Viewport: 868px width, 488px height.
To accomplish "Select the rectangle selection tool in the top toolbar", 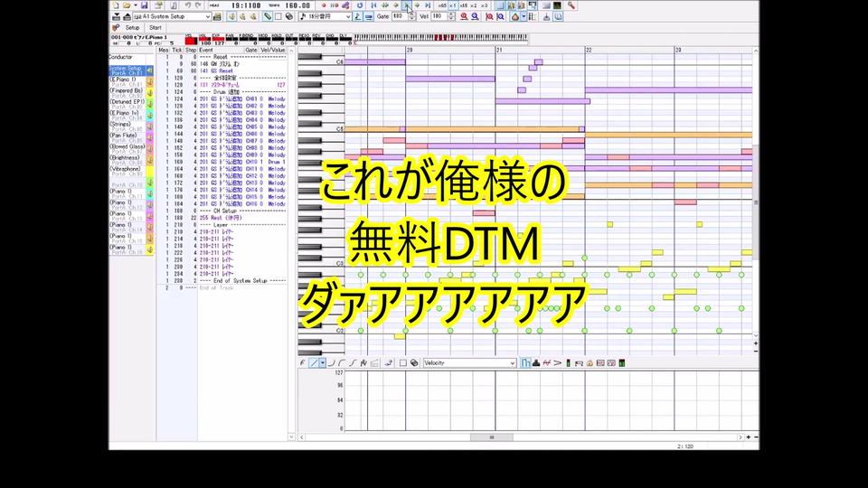I will 278,16.
